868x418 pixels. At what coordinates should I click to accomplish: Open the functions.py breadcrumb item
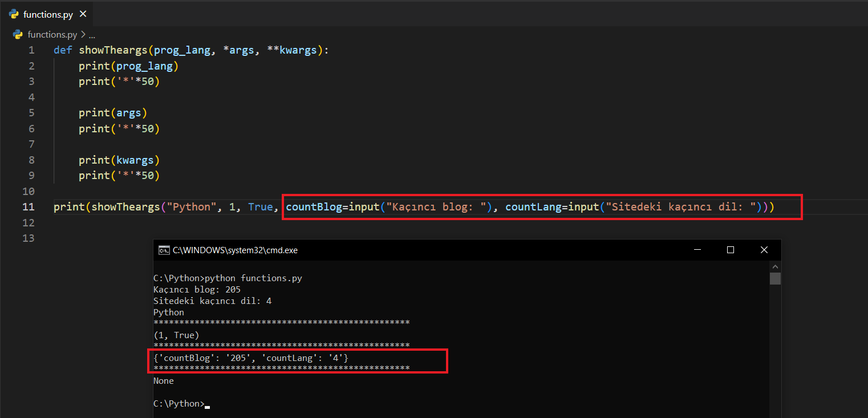pyautogui.click(x=52, y=35)
